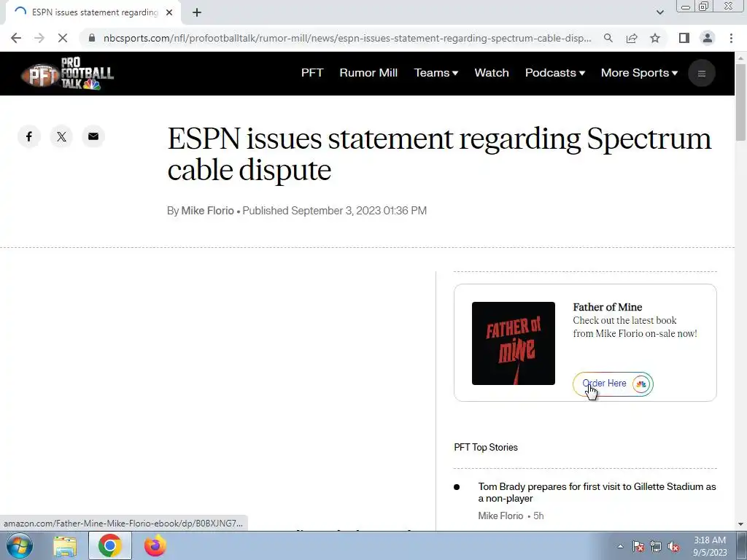Share this page from address bar
The image size is (747, 560).
click(632, 38)
